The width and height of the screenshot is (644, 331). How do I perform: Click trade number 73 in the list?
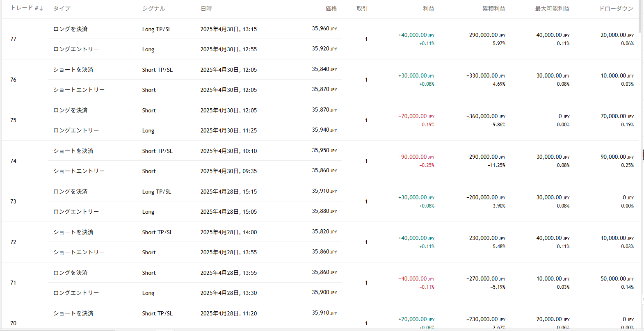point(14,201)
